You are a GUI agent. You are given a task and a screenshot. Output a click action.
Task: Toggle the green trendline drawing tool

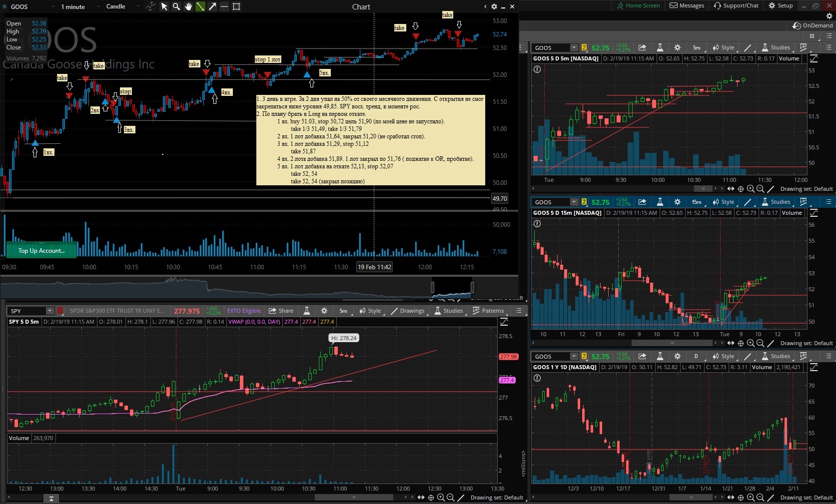(200, 6)
